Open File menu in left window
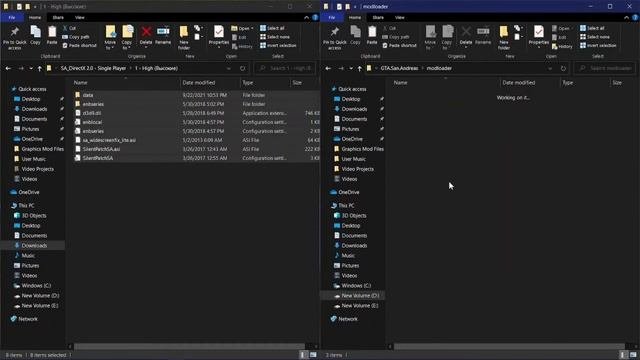640x360 pixels. coord(12,18)
